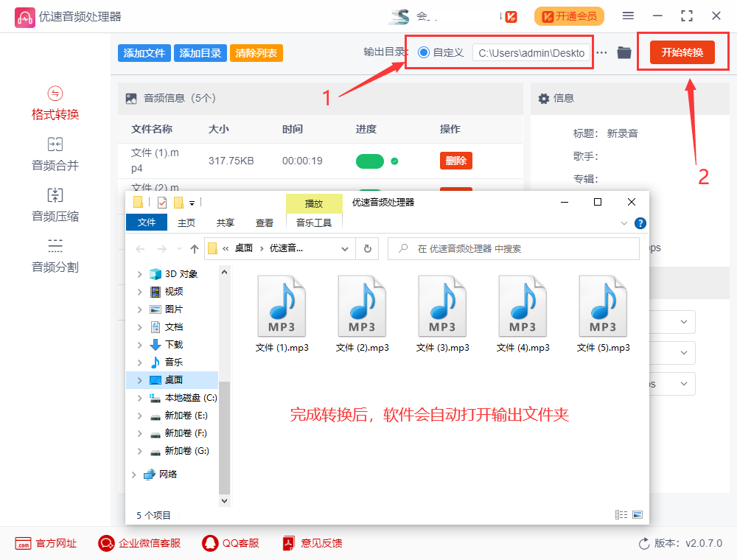737x560 pixels.
Task: Switch to the 主页 ribbon tab
Action: [x=186, y=223]
